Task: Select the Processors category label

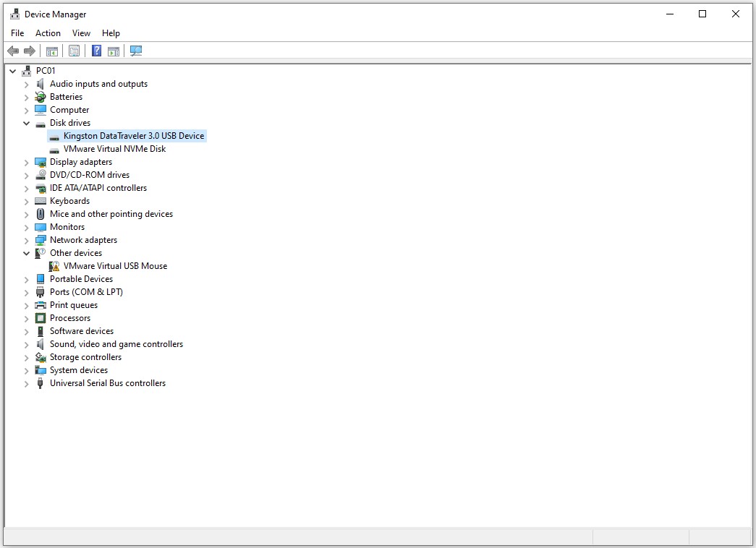Action: pyautogui.click(x=70, y=318)
